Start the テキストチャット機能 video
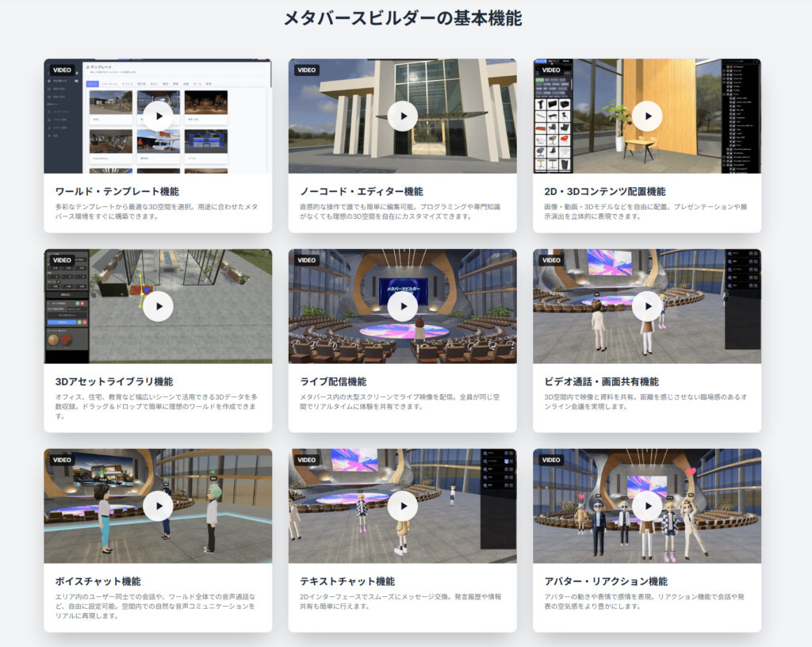 click(403, 506)
